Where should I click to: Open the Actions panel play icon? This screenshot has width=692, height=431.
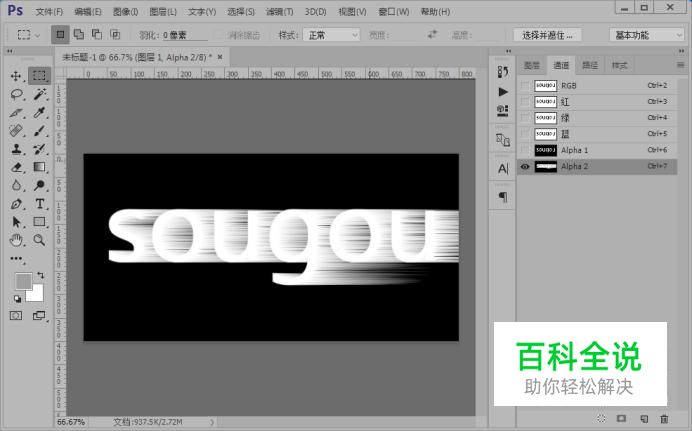tap(503, 92)
